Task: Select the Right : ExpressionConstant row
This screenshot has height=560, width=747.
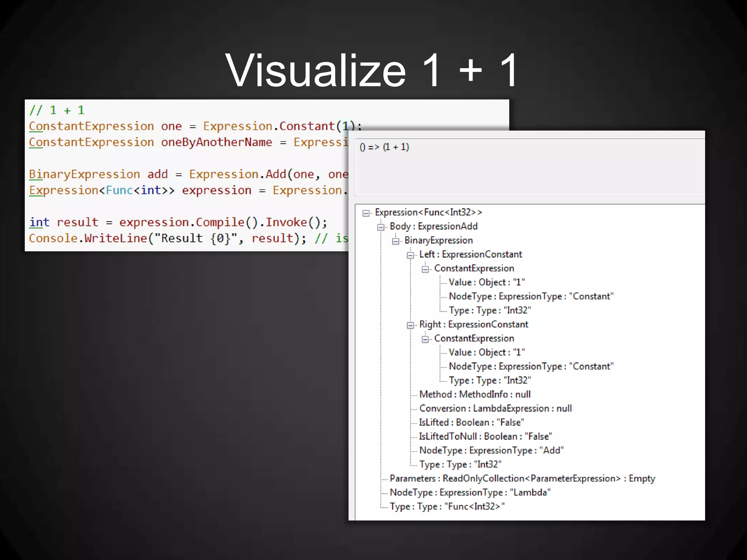Action: pyautogui.click(x=473, y=324)
